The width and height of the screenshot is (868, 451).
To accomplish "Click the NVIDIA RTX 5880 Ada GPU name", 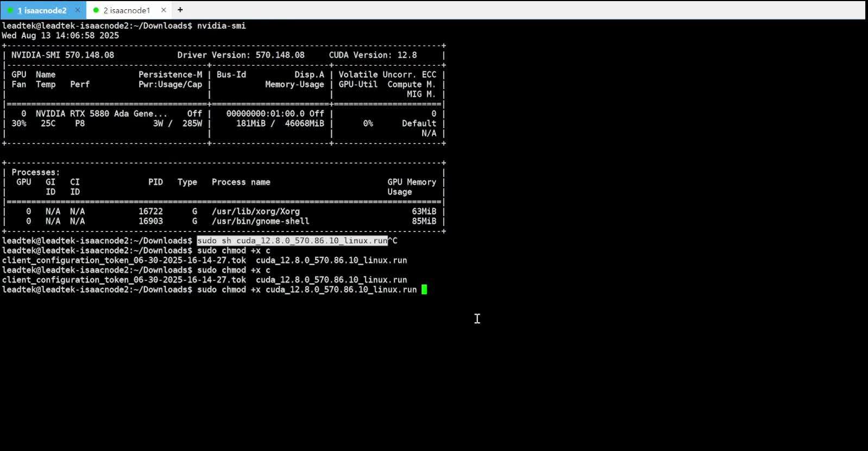I will tap(102, 114).
